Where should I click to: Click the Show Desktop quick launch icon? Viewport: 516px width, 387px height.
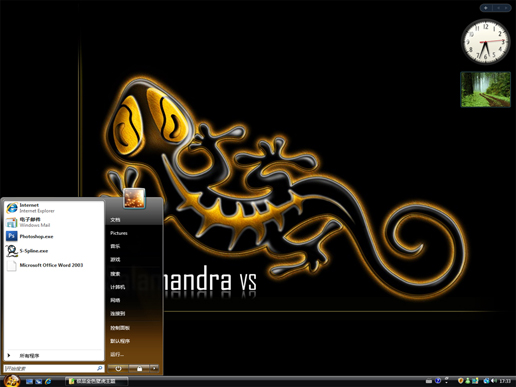pos(29,381)
